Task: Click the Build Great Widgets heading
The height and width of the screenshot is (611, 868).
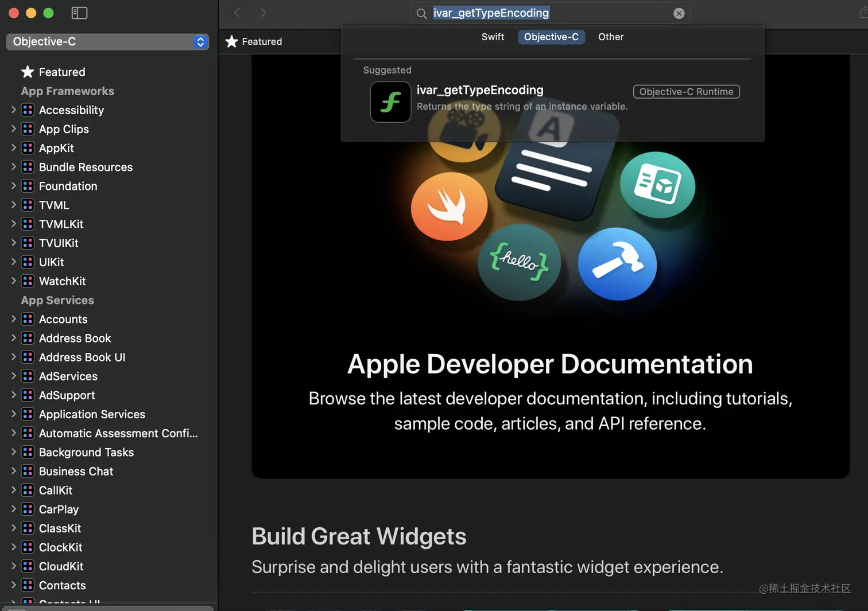Action: tap(359, 536)
